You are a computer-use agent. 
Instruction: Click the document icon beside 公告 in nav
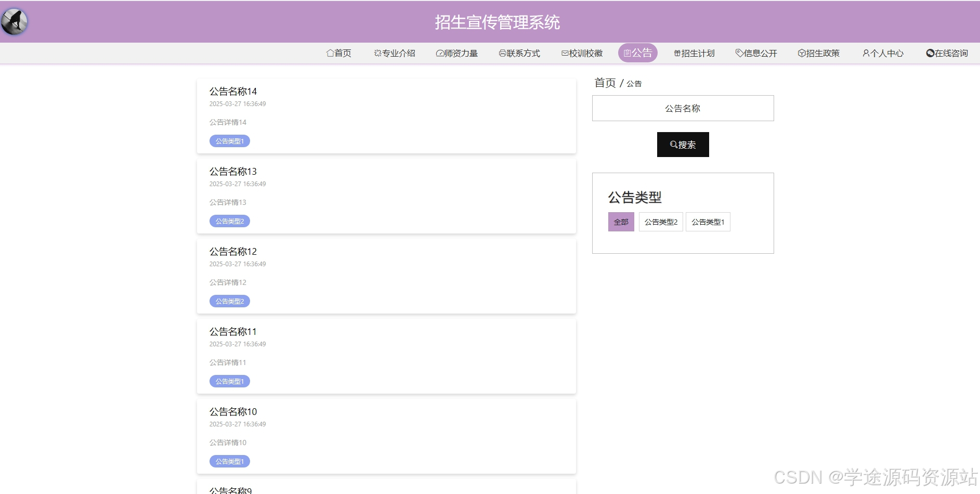(x=628, y=53)
